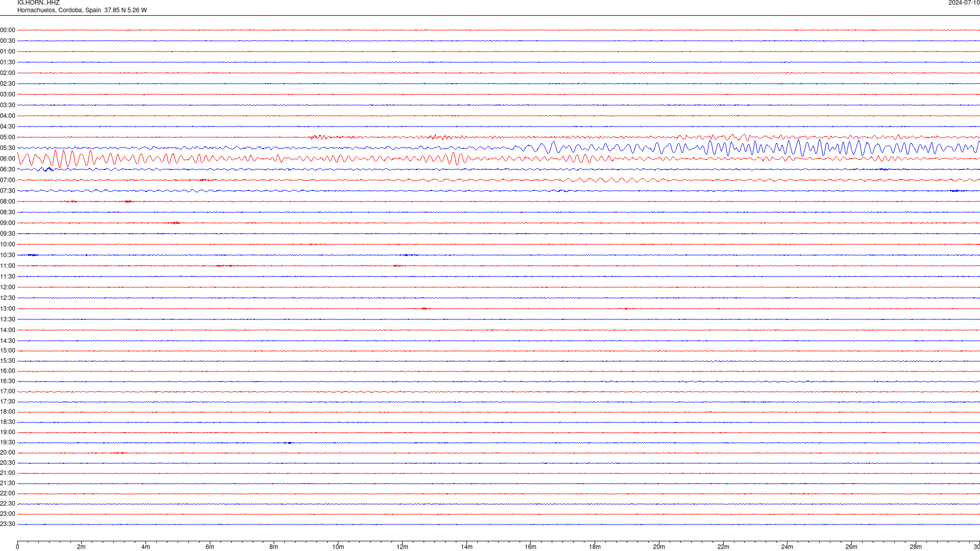Click the 12m axis tick label

click(402, 547)
